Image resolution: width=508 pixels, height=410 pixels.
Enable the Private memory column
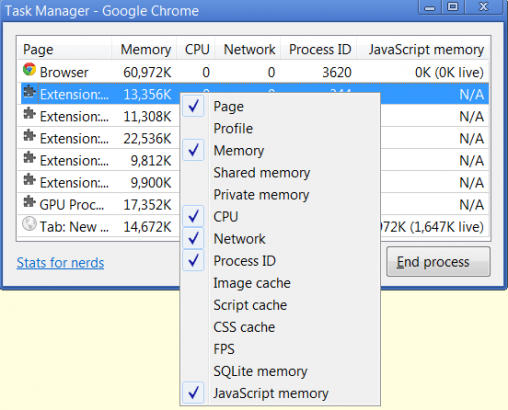pyautogui.click(x=261, y=195)
